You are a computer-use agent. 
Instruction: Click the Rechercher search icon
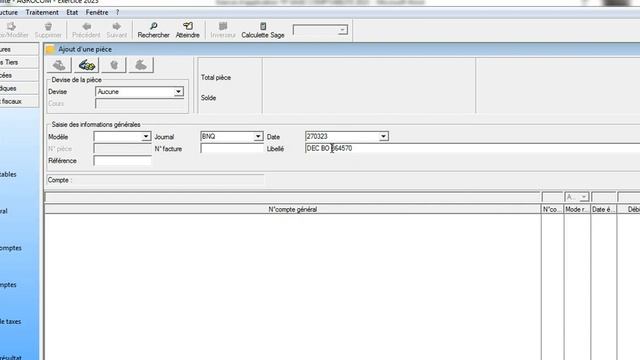click(153, 27)
